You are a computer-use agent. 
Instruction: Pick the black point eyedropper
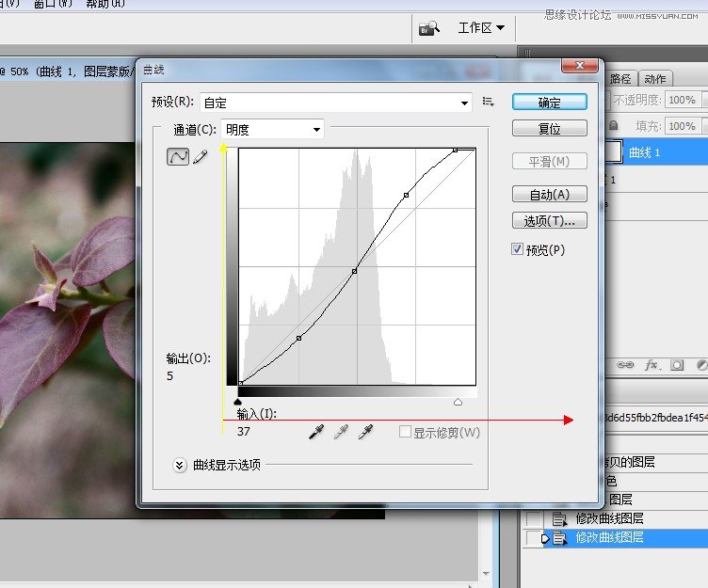(316, 432)
